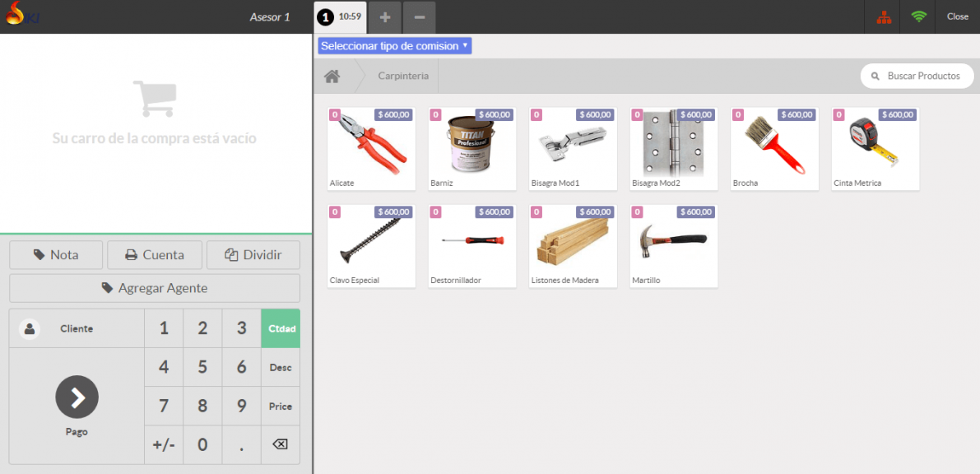Add a new order with plus icon
This screenshot has width=980, height=474.
click(385, 17)
